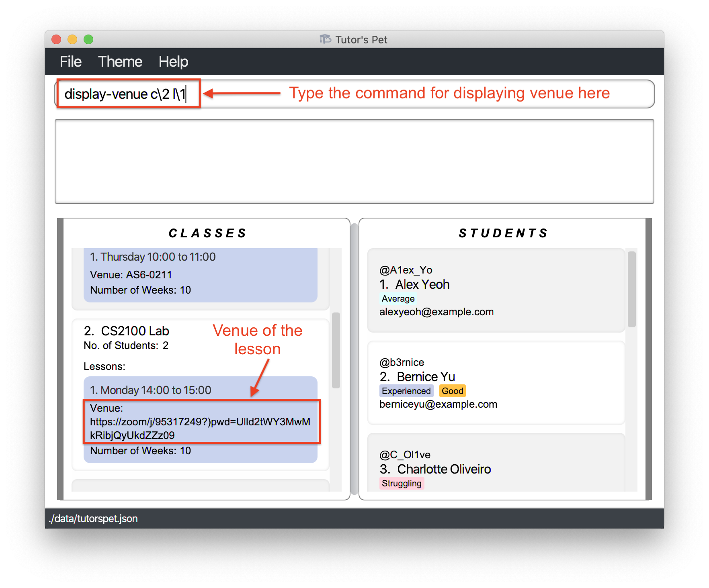Select the Bernice Yu student card
Screen dimensions: 709x588
coord(496,383)
